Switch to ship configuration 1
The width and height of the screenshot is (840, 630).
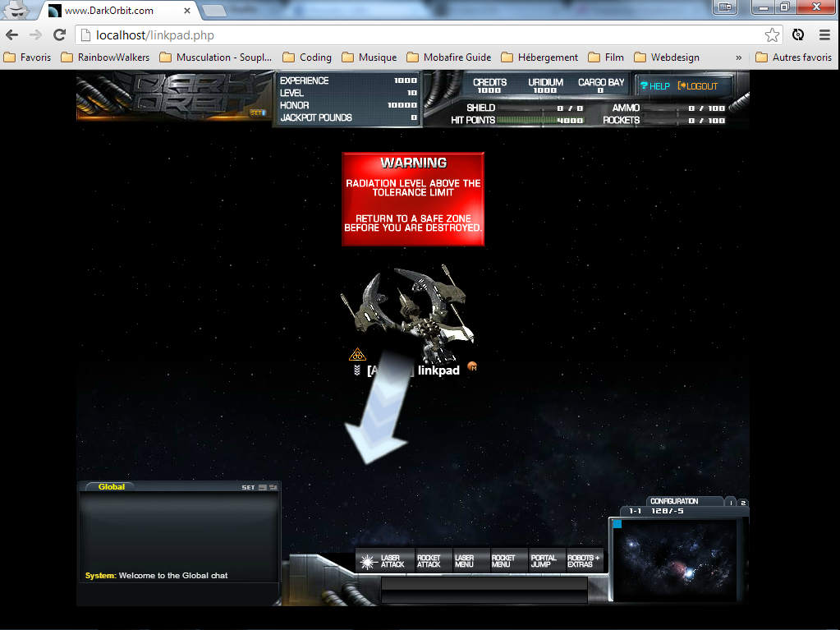(x=731, y=503)
